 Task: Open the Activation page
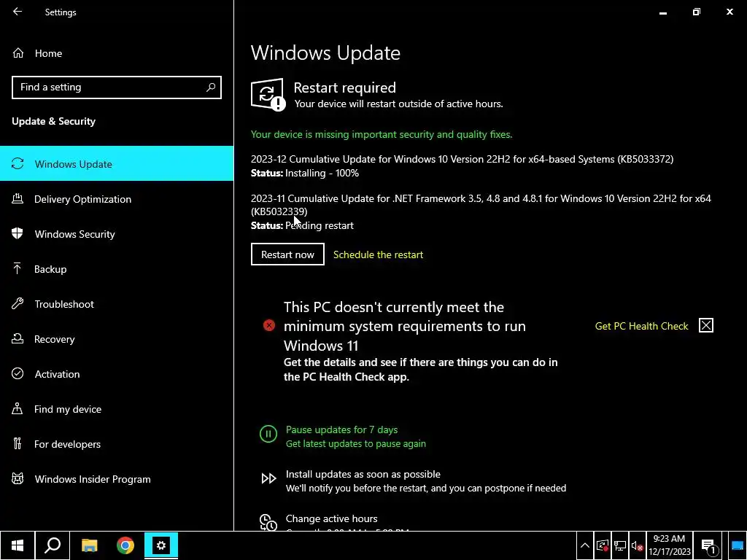click(117, 374)
